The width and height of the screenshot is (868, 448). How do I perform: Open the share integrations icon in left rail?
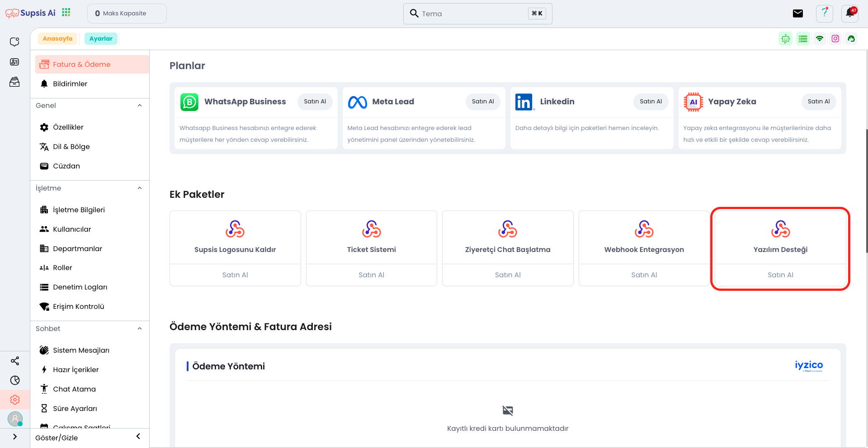tap(15, 361)
